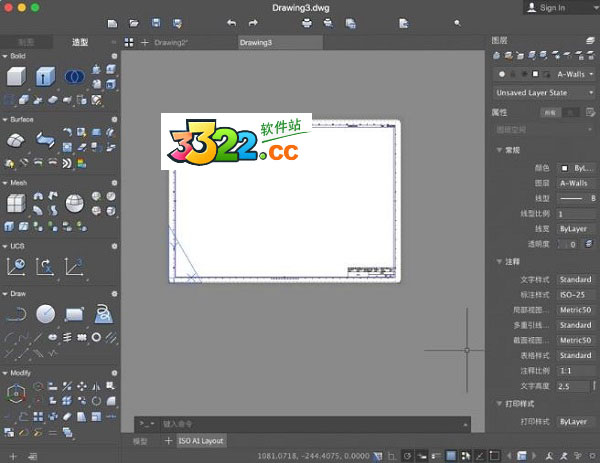The height and width of the screenshot is (463, 600).
Task: Select the Box solid tool
Action: [x=17, y=76]
